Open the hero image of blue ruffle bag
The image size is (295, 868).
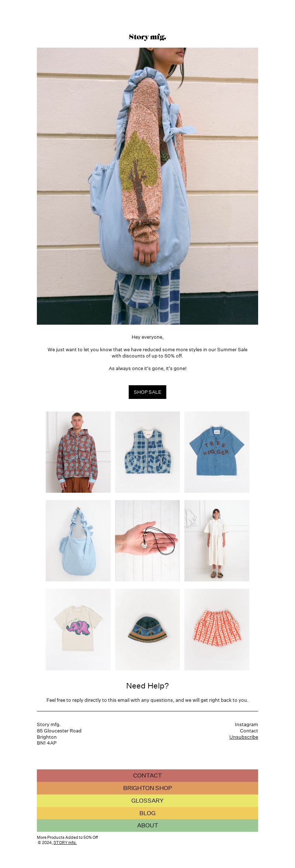coord(147,186)
